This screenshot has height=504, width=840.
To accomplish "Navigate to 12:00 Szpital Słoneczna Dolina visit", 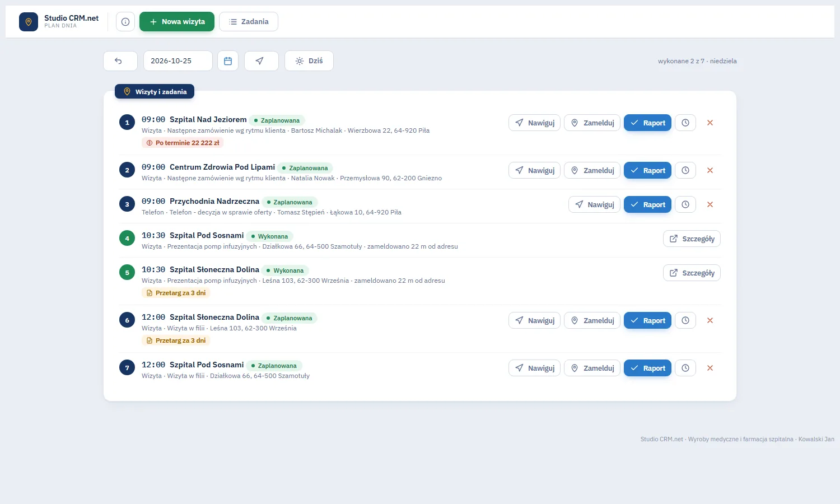I will pyautogui.click(x=534, y=320).
